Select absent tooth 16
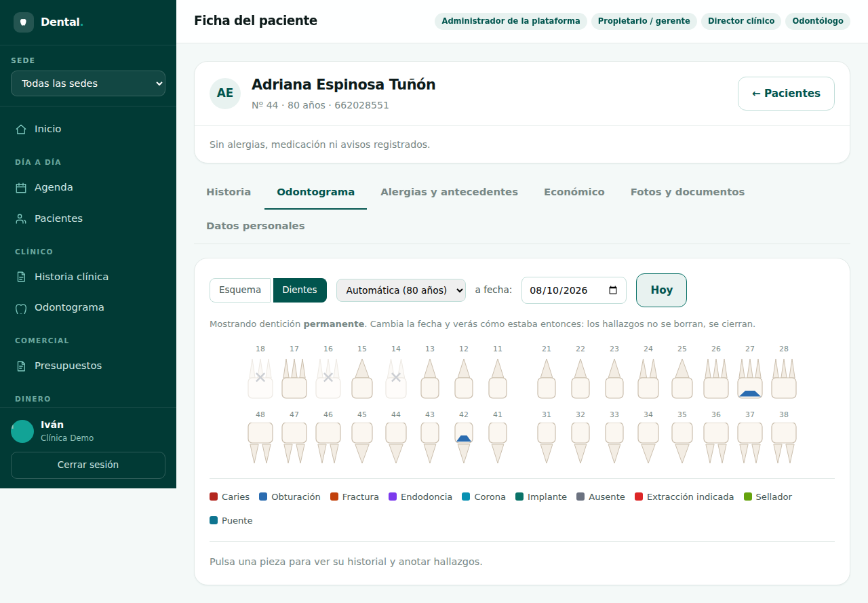This screenshot has width=868, height=603. coord(328,378)
